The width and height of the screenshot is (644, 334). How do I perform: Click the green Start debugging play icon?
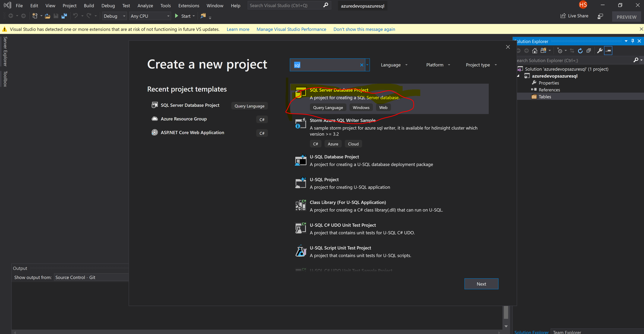coord(177,16)
